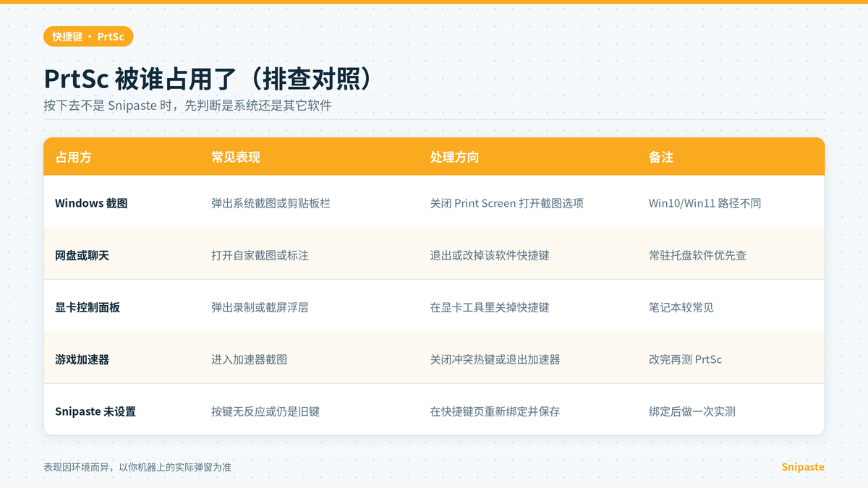Click cell 弹出录制或截屏浮层
Screen dimensions: 868x488
(260, 307)
